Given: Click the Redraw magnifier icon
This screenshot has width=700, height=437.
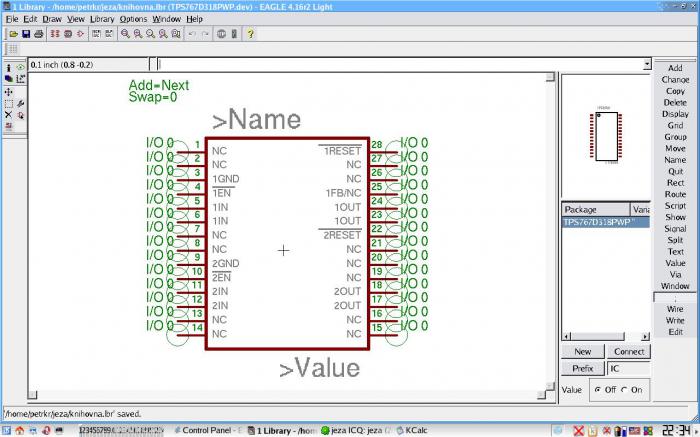Looking at the screenshot, I should pyautogui.click(x=163, y=34).
